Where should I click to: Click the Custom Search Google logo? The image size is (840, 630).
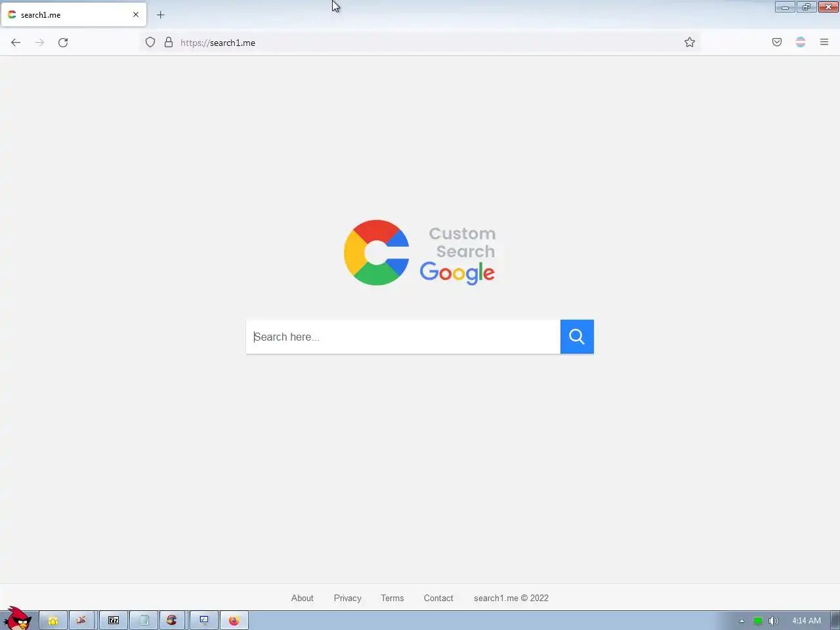point(420,253)
